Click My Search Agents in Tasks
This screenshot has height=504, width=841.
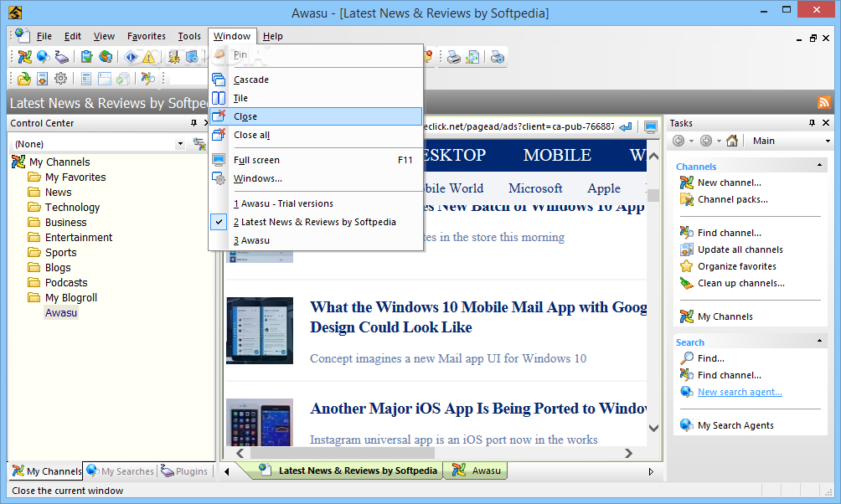click(735, 425)
